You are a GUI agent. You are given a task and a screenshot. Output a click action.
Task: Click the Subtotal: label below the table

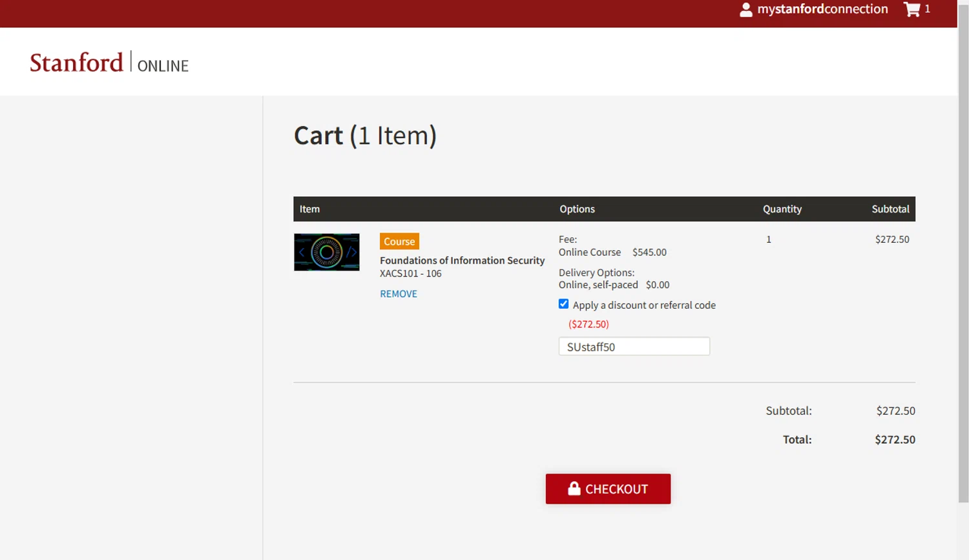click(x=789, y=411)
